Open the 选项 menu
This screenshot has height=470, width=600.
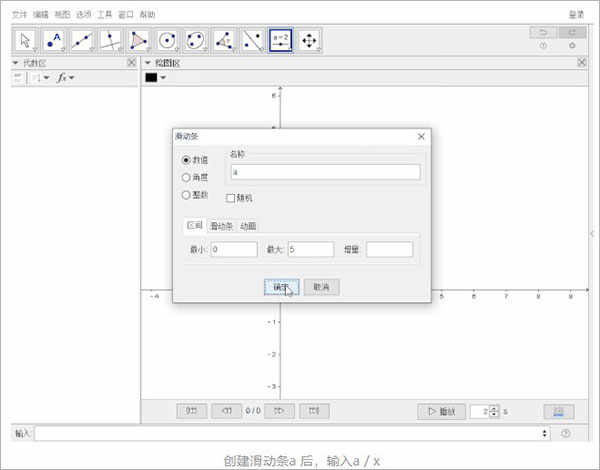pos(83,15)
